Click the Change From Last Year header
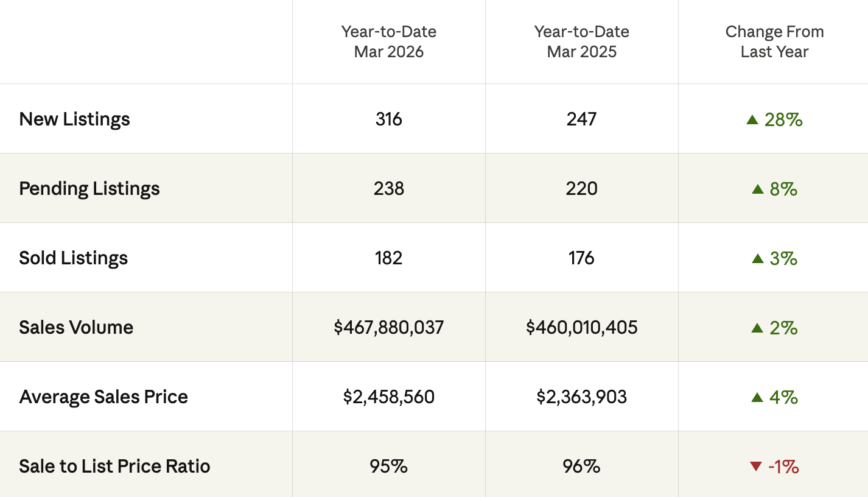Image resolution: width=868 pixels, height=497 pixels. 774,41
